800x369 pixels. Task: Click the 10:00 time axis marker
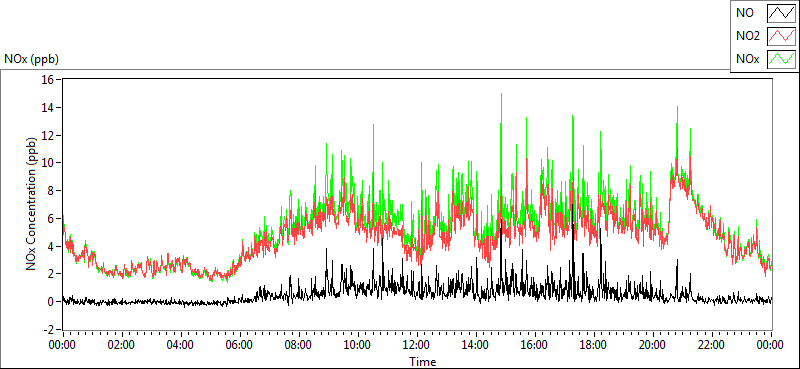[358, 345]
